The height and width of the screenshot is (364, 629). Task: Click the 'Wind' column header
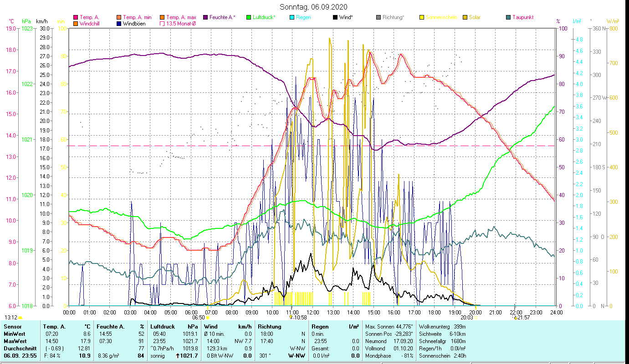tap(211, 327)
